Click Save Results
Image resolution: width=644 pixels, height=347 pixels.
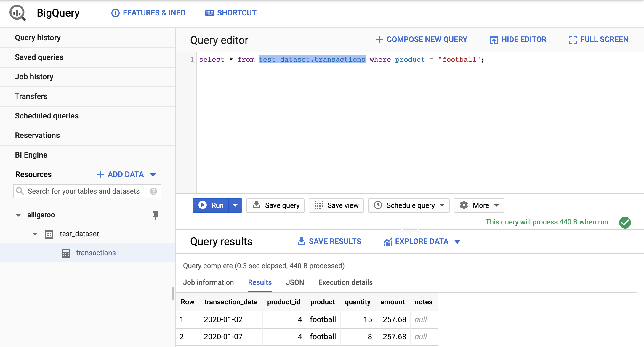click(x=329, y=241)
